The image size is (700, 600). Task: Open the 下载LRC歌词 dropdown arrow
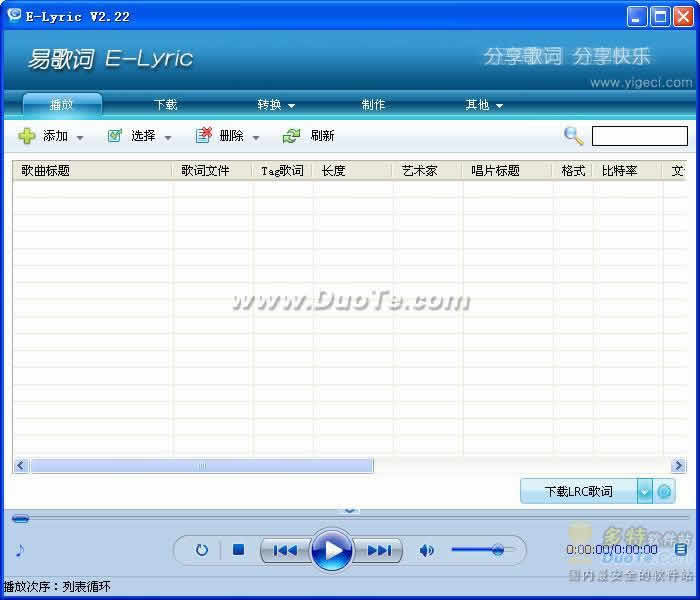(x=644, y=492)
